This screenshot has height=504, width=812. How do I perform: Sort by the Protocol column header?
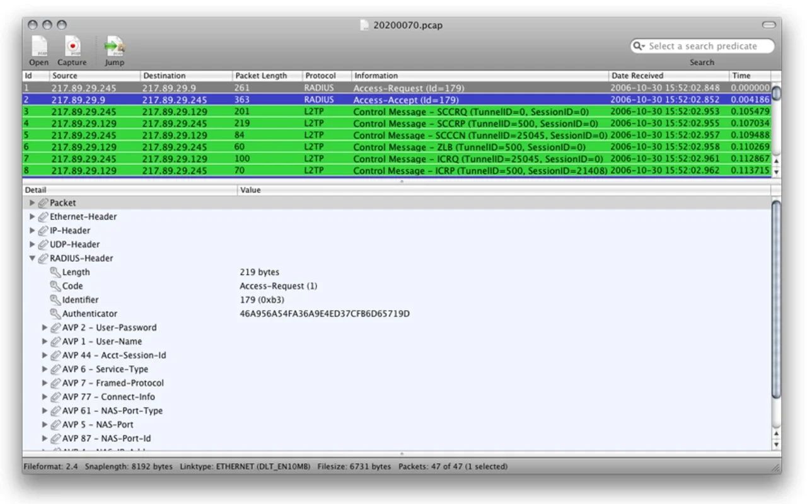coord(327,76)
